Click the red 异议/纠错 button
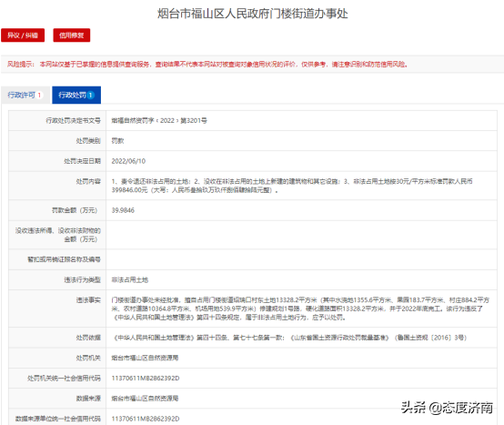The width and height of the screenshot is (504, 425). [x=23, y=35]
